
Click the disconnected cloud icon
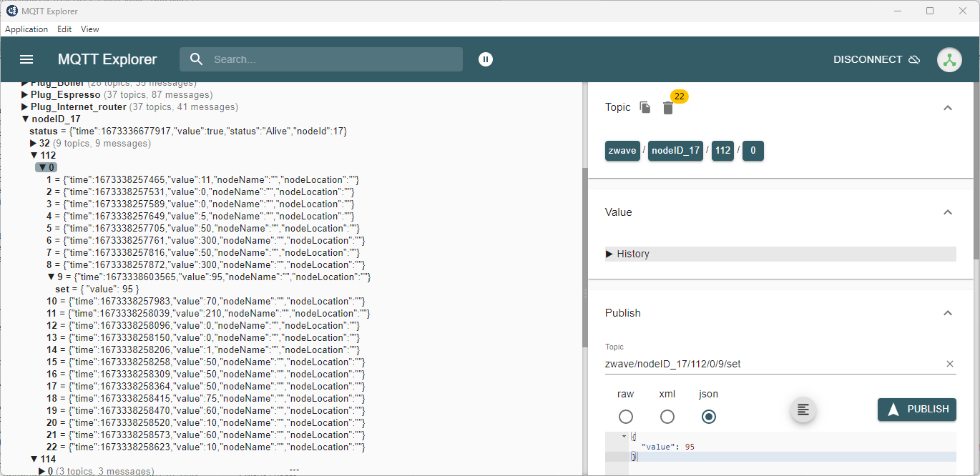(914, 59)
